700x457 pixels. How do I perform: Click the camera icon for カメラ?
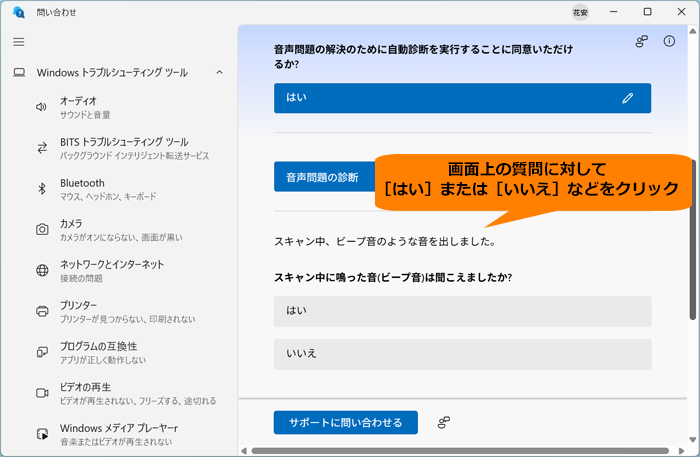coord(42,229)
